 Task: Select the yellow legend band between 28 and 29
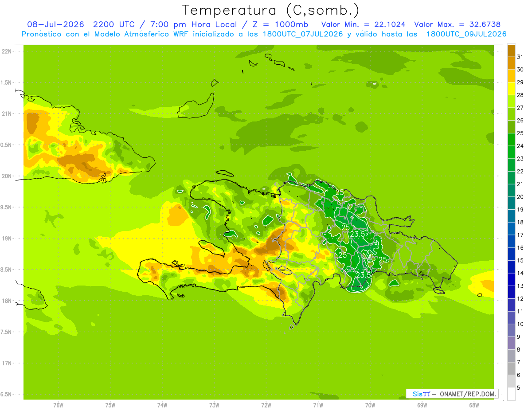coord(511,89)
